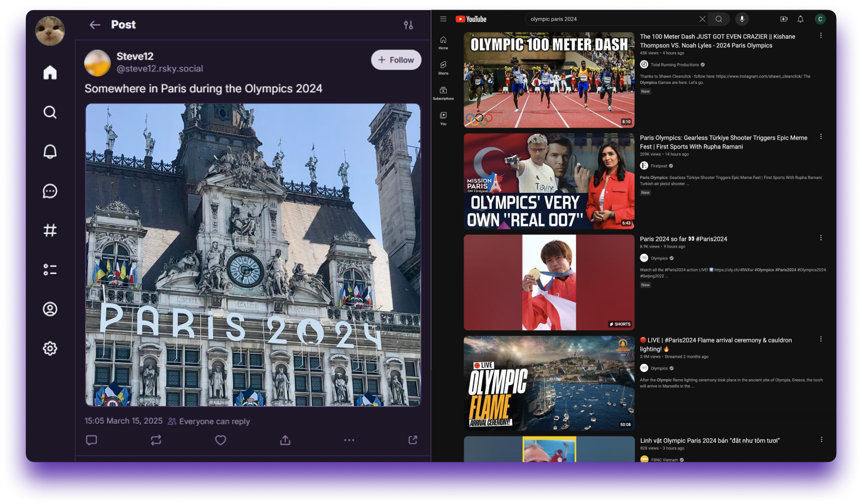The width and height of the screenshot is (862, 504).
Task: Open the Total Running Productions channel link
Action: [675, 65]
